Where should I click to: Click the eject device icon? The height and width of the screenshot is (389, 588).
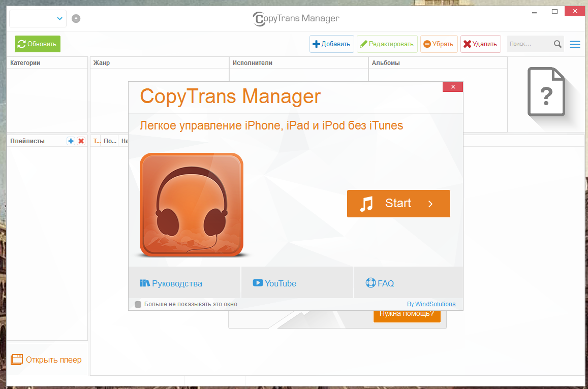(76, 18)
